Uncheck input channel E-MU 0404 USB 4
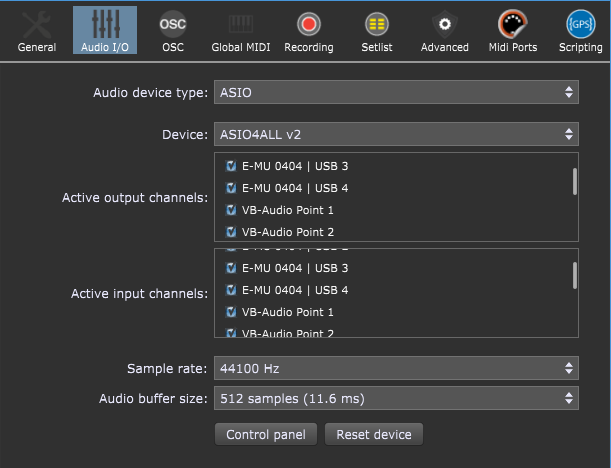Viewport: 611px width, 468px height. [x=231, y=290]
